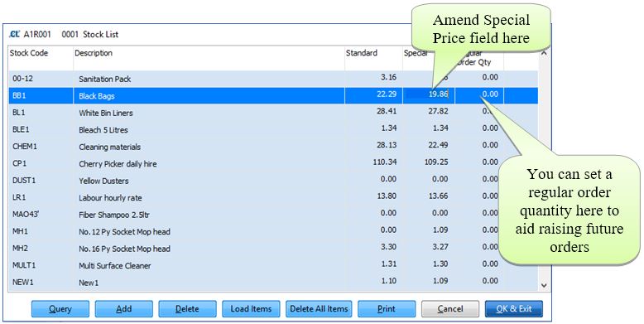Click standard price 22.29 for Black Bags

tap(387, 94)
